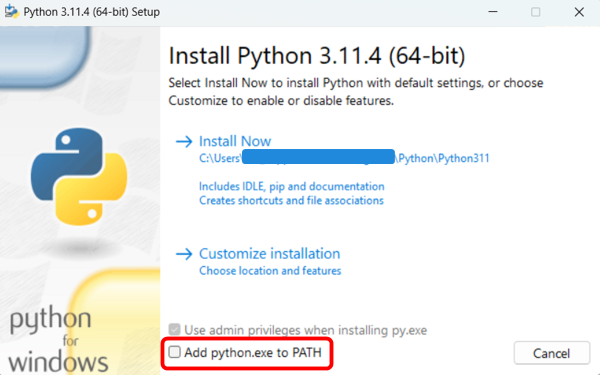Click the Cancel button
This screenshot has height=375, width=600.
pos(551,353)
